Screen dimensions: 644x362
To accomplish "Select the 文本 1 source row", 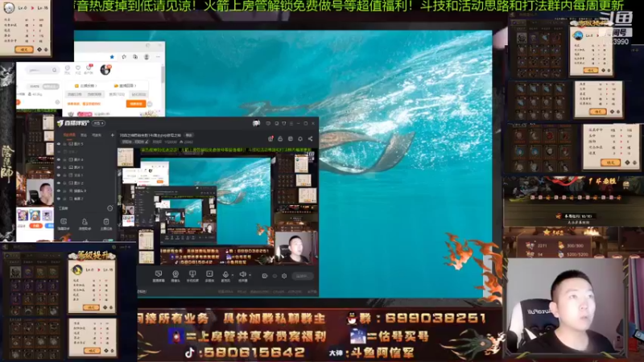I will [x=85, y=175].
